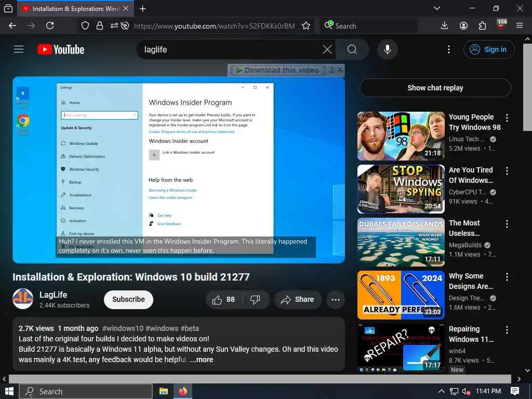Image resolution: width=532 pixels, height=399 pixels.
Task: View site security padlock info
Action: [x=99, y=26]
